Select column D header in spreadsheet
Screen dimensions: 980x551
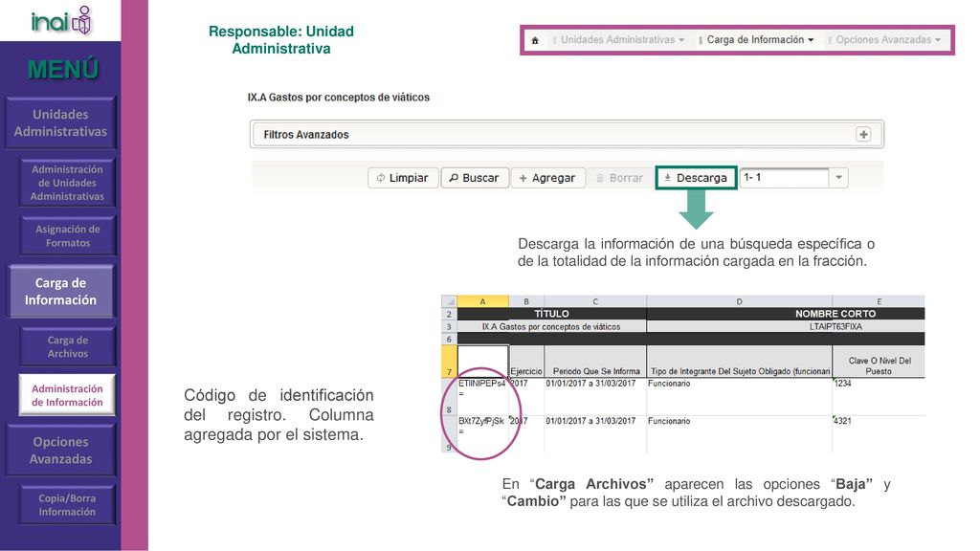click(739, 301)
